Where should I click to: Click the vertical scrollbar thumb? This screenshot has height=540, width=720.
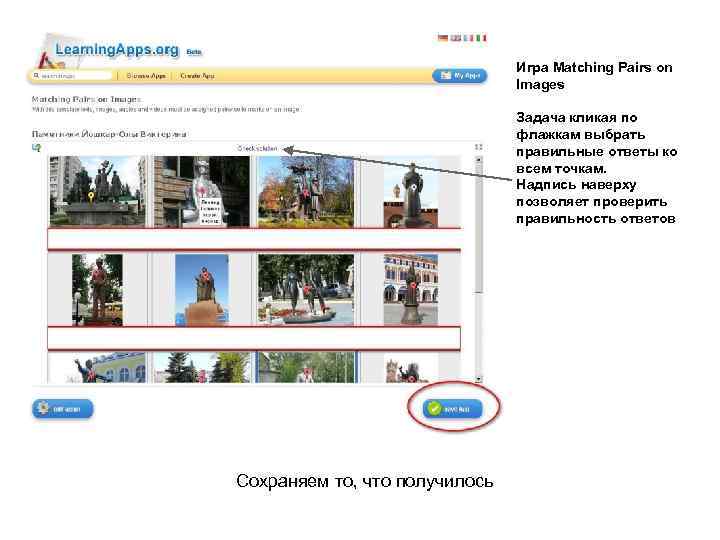[478, 228]
